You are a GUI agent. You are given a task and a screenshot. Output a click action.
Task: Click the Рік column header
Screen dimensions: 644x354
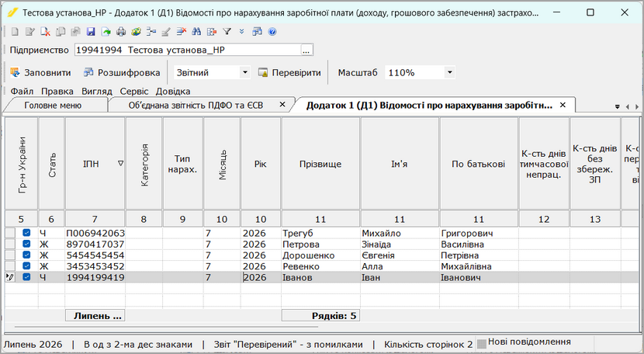(x=261, y=164)
